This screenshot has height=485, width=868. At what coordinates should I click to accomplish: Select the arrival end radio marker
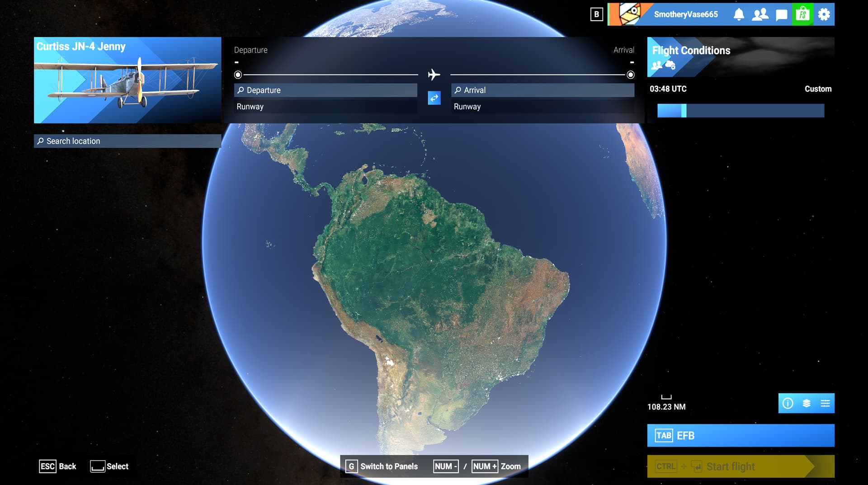(630, 75)
